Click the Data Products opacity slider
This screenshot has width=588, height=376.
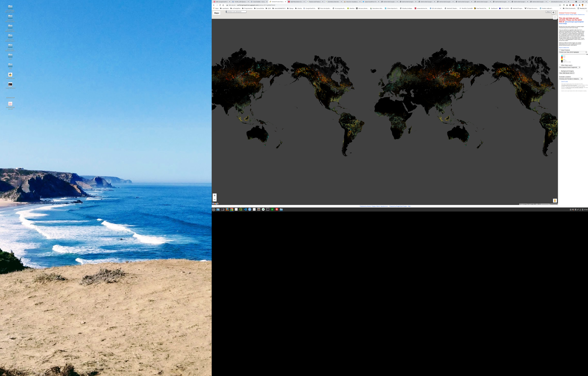574,54
